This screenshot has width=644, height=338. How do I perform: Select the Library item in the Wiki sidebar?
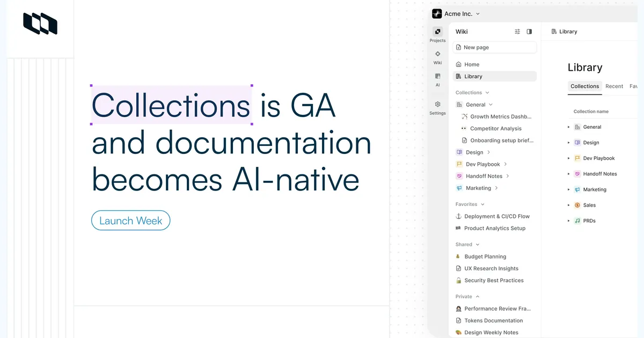point(495,76)
